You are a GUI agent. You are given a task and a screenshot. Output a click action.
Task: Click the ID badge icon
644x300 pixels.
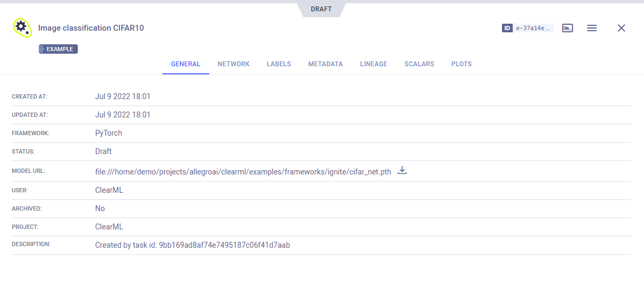507,28
